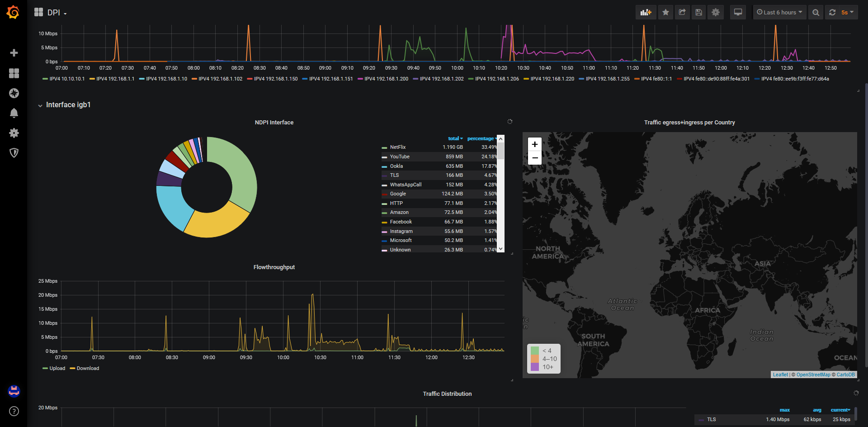The image size is (868, 427).
Task: Click the pie legend scrollbar down arrow
Action: pyautogui.click(x=500, y=249)
